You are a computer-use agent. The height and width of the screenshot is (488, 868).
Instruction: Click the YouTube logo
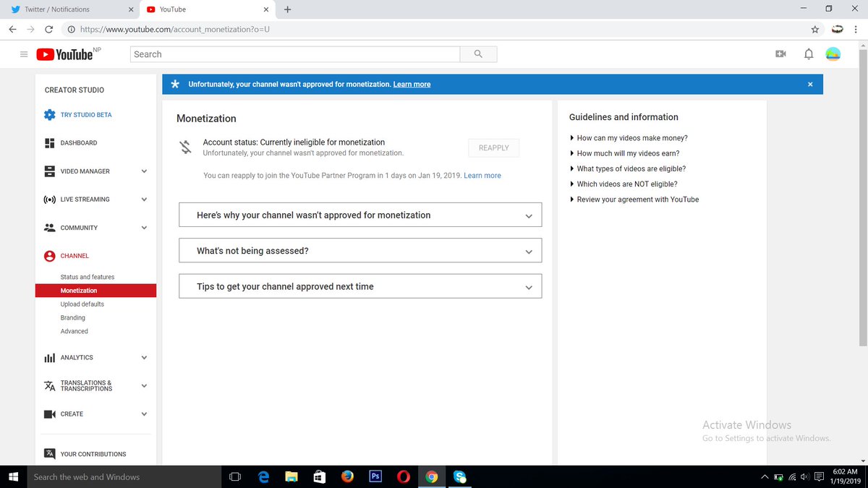pyautogui.click(x=64, y=54)
